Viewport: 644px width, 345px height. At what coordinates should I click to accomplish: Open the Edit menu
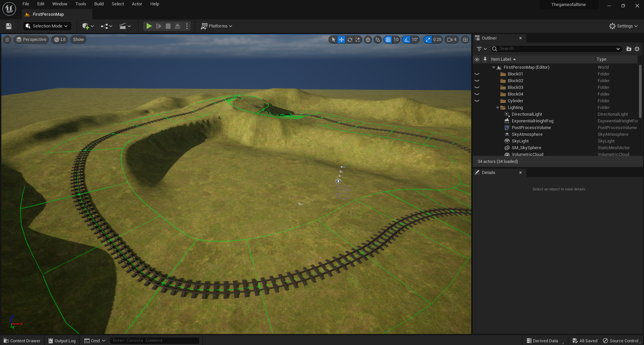(41, 4)
